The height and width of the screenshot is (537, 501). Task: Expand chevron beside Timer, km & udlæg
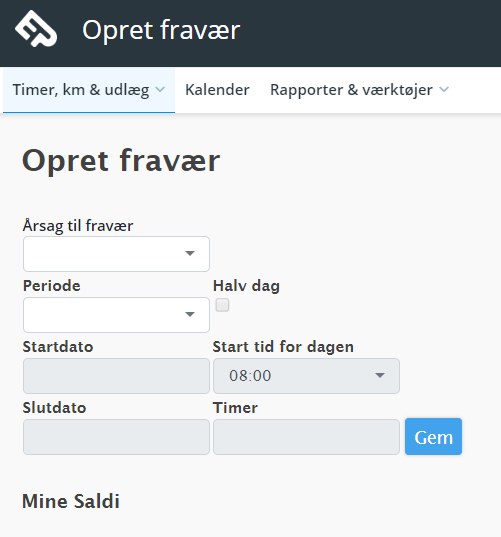(x=160, y=90)
